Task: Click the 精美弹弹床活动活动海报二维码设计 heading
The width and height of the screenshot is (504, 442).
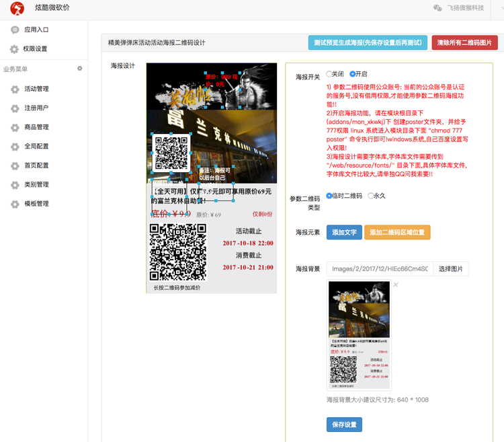Action: (x=157, y=43)
